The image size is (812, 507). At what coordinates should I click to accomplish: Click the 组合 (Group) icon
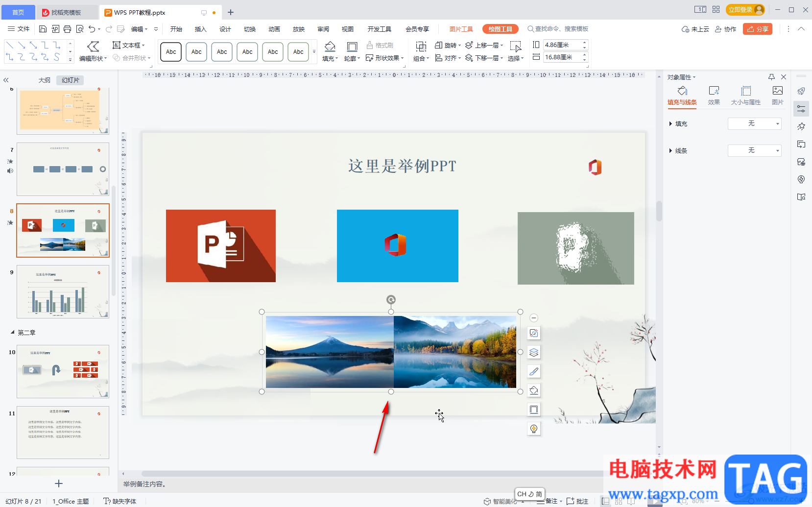pos(421,47)
